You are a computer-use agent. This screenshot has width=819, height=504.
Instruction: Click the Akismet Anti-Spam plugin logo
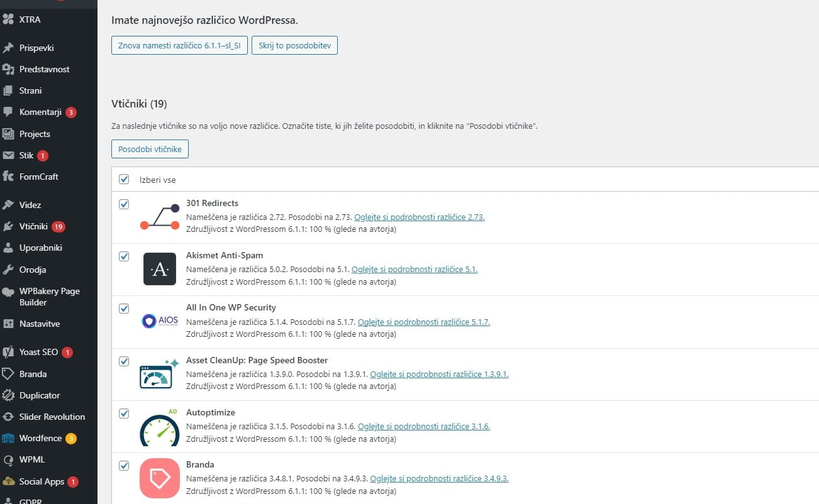[x=159, y=270]
